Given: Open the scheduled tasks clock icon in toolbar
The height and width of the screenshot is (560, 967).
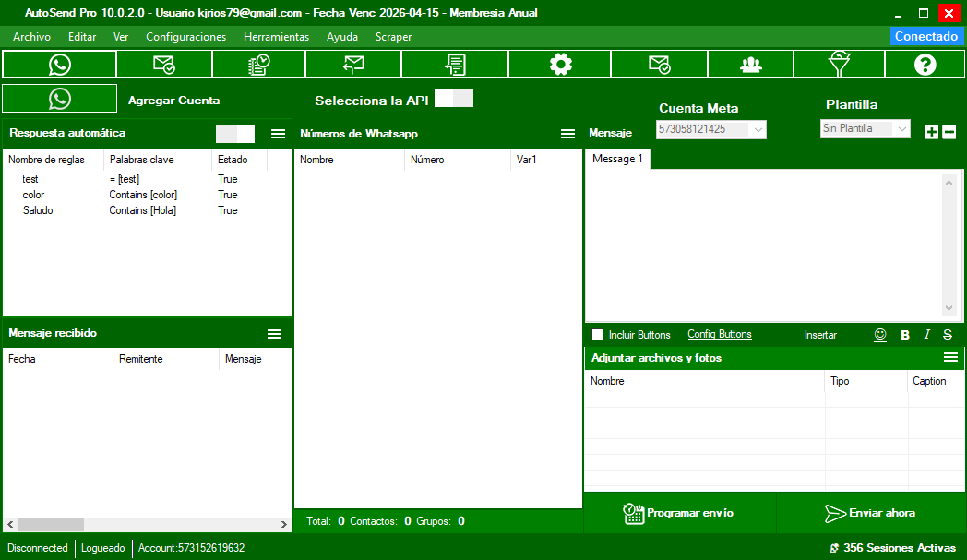Looking at the screenshot, I should click(258, 65).
